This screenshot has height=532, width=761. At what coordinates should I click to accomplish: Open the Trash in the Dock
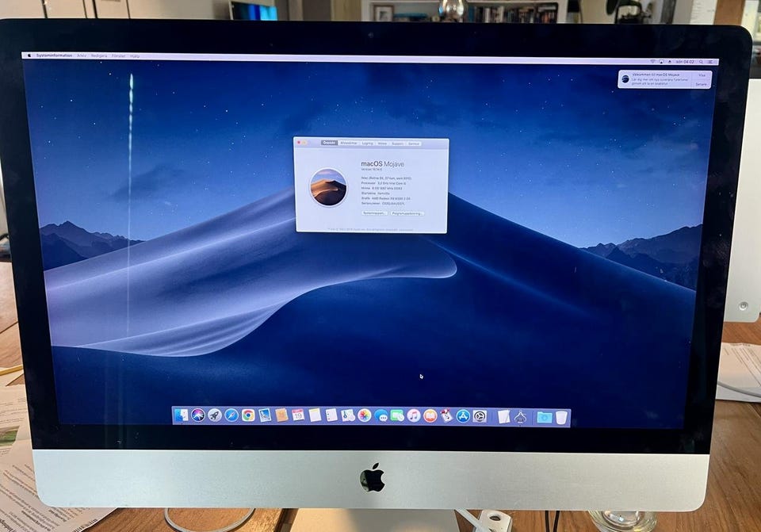(561, 417)
